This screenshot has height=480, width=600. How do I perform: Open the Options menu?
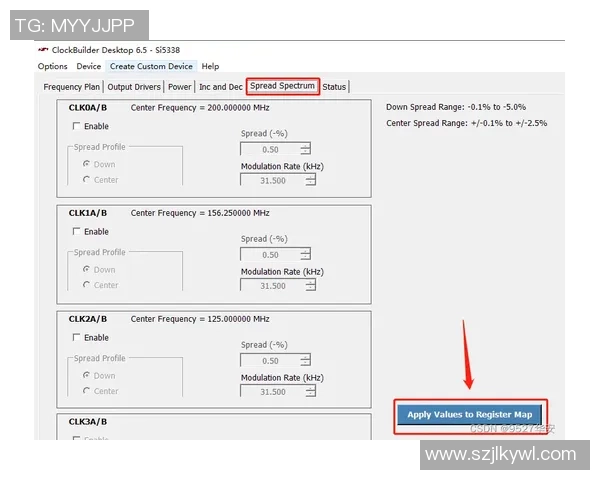[x=53, y=66]
